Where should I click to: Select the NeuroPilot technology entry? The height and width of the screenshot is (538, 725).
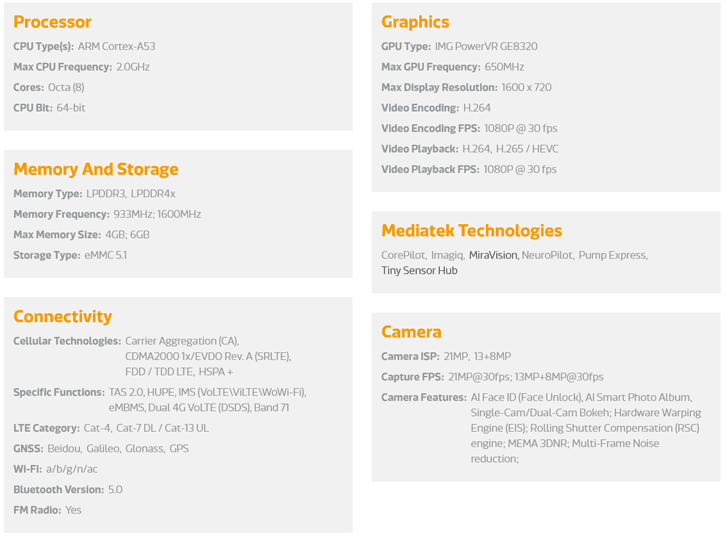(546, 255)
